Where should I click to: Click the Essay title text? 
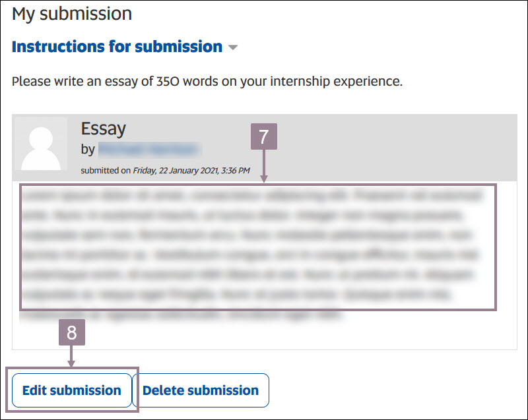[x=103, y=129]
